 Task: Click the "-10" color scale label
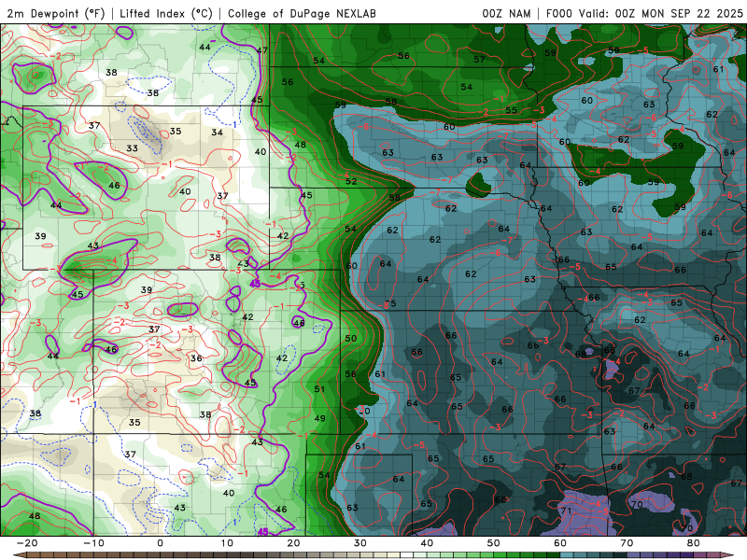point(93,543)
